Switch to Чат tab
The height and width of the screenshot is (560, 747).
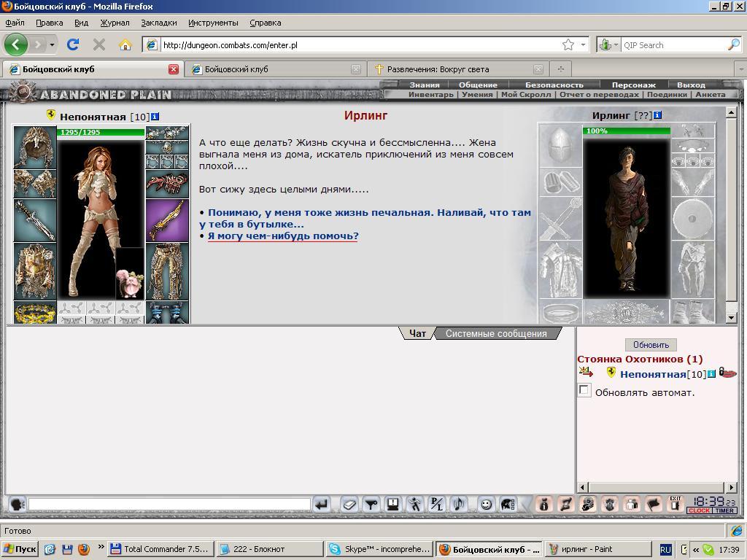coord(417,333)
